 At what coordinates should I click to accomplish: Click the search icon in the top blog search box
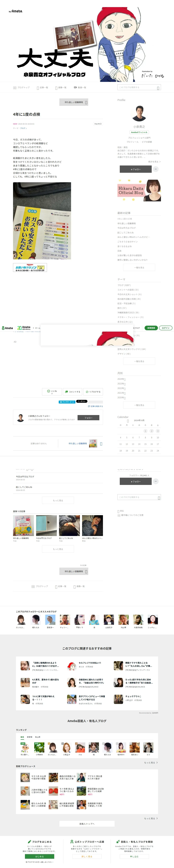pos(158,88)
